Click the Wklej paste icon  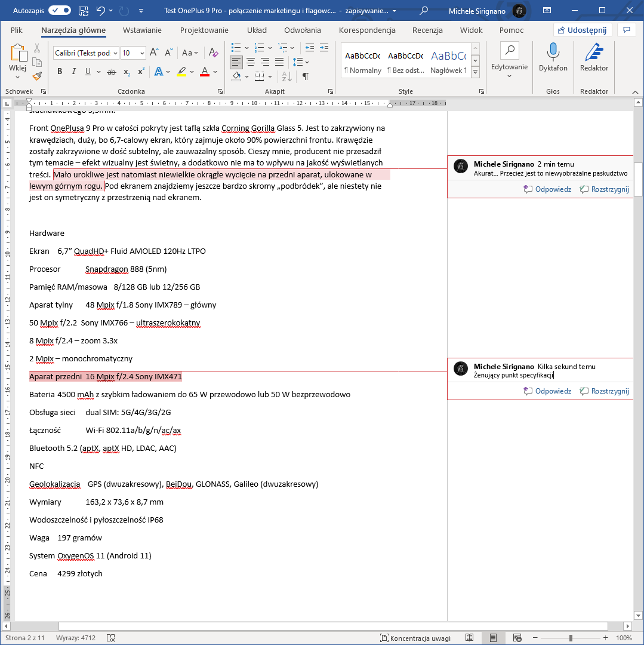pos(18,54)
